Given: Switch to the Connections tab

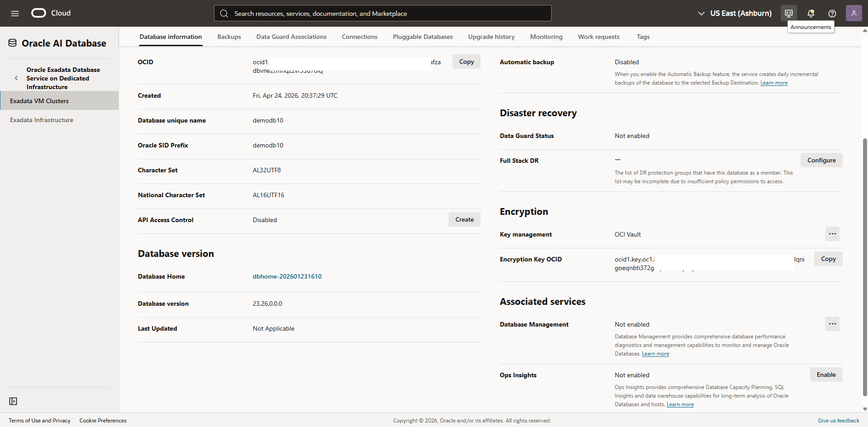Looking at the screenshot, I should (x=359, y=37).
